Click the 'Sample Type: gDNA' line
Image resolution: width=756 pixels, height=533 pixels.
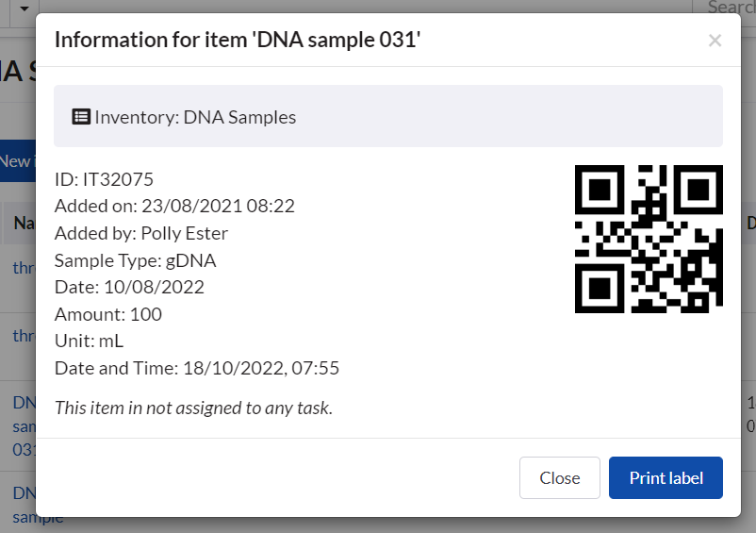click(135, 260)
